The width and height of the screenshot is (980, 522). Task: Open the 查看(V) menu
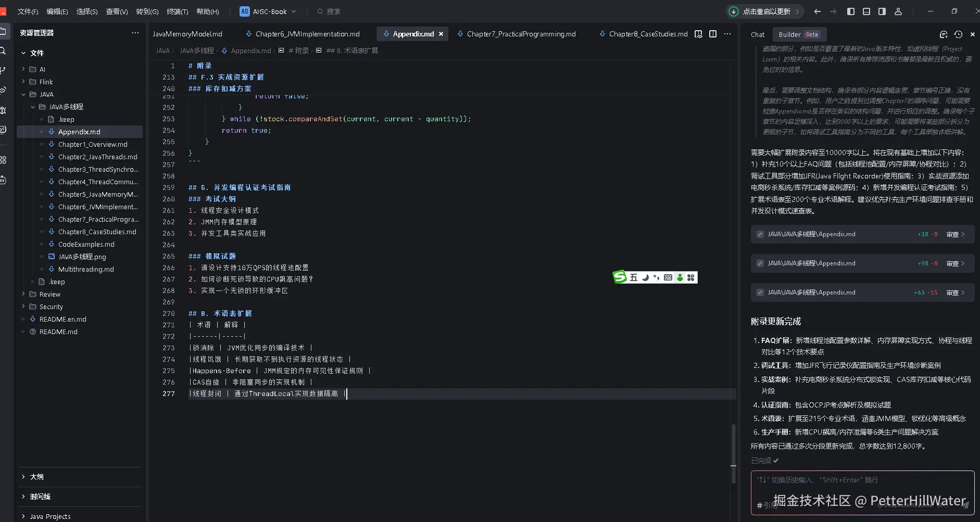(x=117, y=11)
